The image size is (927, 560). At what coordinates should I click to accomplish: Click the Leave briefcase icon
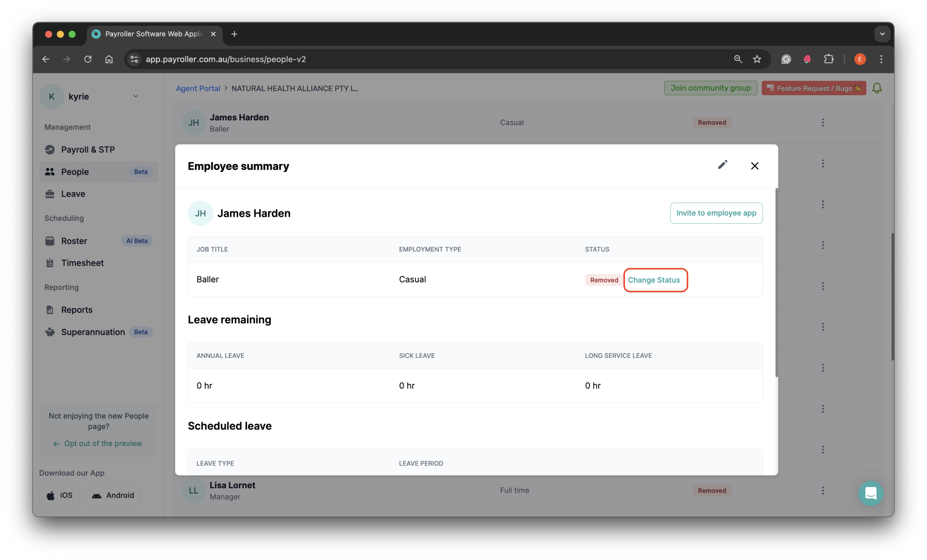pos(50,193)
